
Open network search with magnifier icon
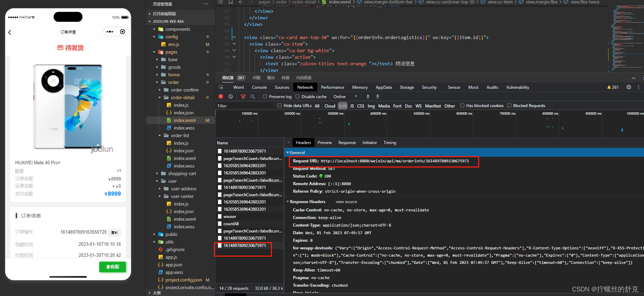253,97
